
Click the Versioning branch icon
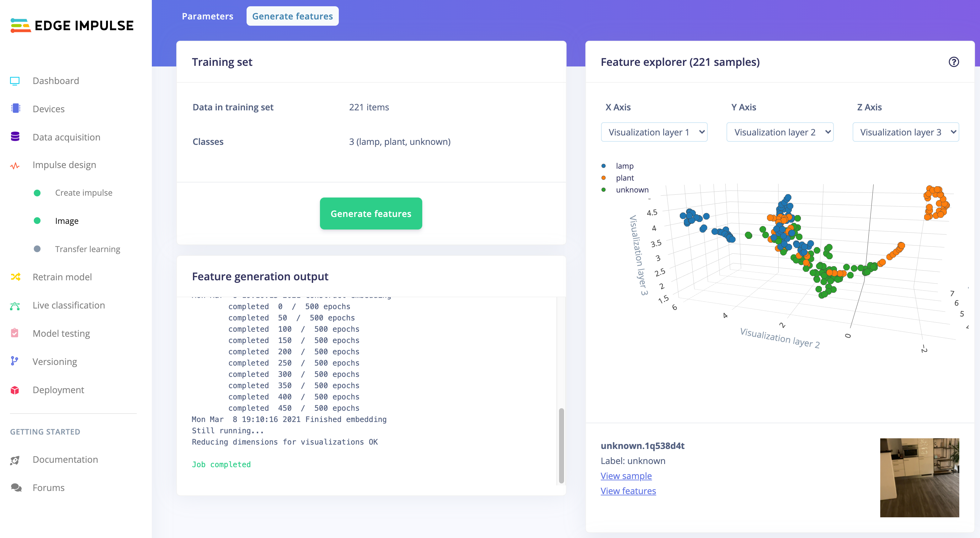(x=15, y=361)
